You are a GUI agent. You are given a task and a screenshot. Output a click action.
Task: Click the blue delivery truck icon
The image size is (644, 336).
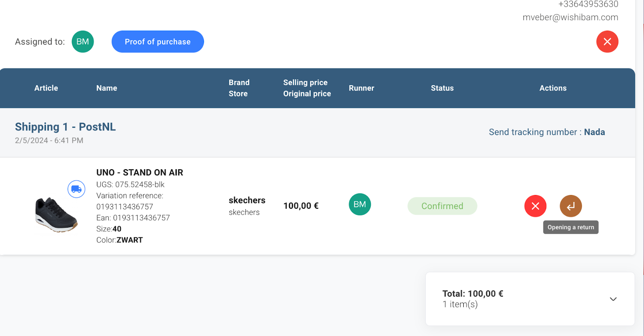(x=76, y=189)
